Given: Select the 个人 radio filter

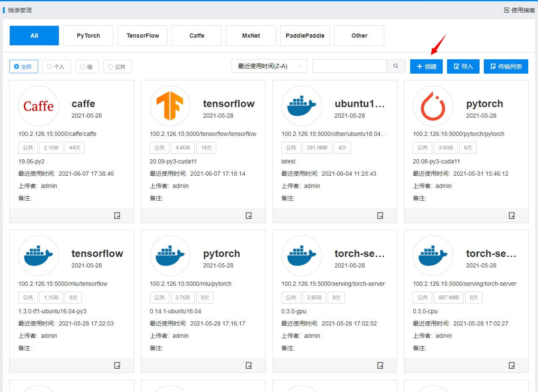Looking at the screenshot, I should [56, 66].
